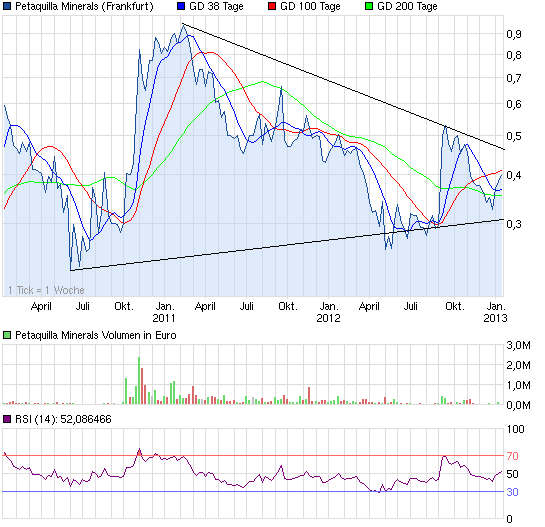Click the red GD 100 Tage legend swatch
Screen dimensions: 545x527
tap(272, 6)
